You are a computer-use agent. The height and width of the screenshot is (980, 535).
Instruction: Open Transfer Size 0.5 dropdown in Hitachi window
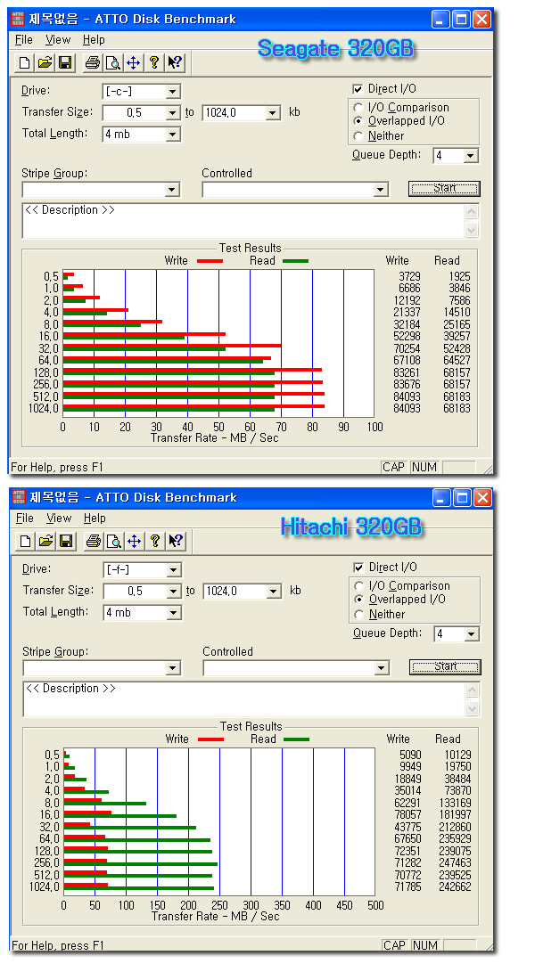click(x=173, y=592)
